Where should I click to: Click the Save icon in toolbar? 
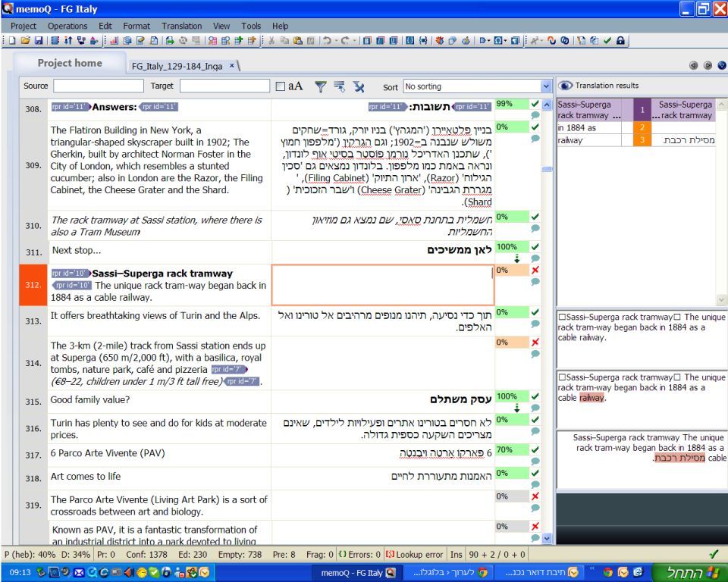(x=38, y=41)
